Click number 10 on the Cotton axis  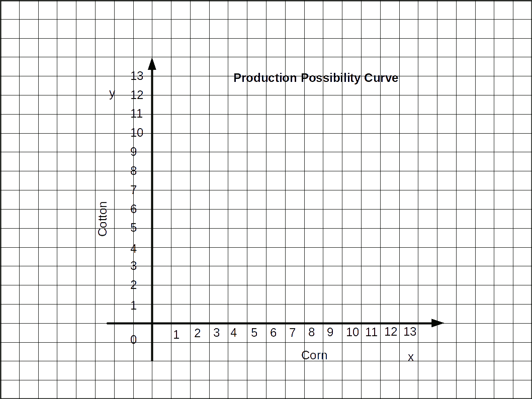[137, 133]
